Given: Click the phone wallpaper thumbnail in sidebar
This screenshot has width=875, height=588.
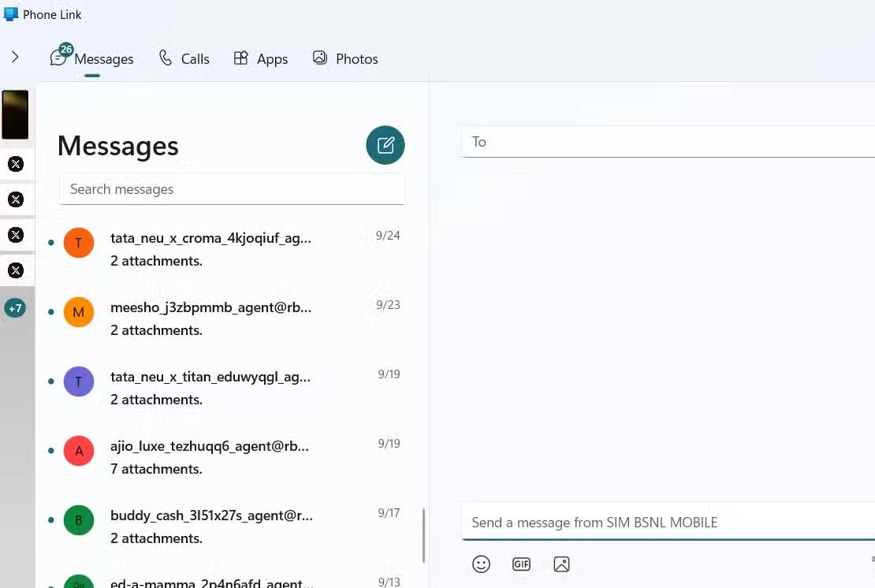Looking at the screenshot, I should (15, 115).
